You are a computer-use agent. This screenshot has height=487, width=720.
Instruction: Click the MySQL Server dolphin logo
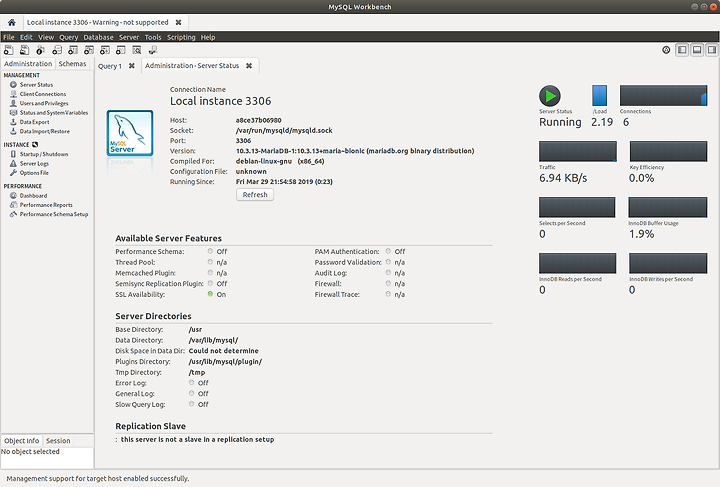[x=130, y=133]
